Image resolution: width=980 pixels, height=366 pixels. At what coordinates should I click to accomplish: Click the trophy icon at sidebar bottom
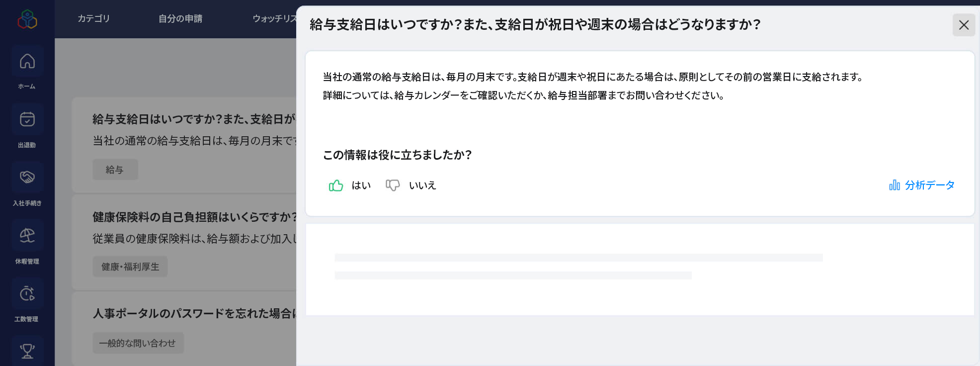tap(27, 351)
